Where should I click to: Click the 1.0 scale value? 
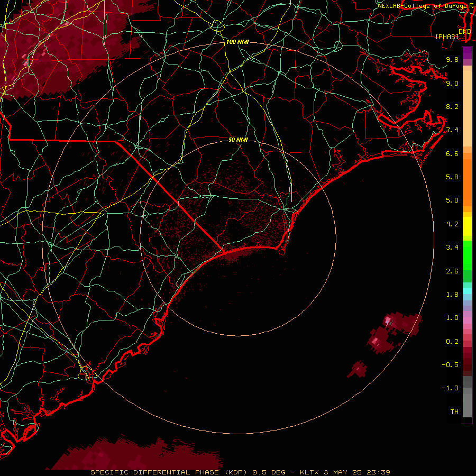(452, 317)
